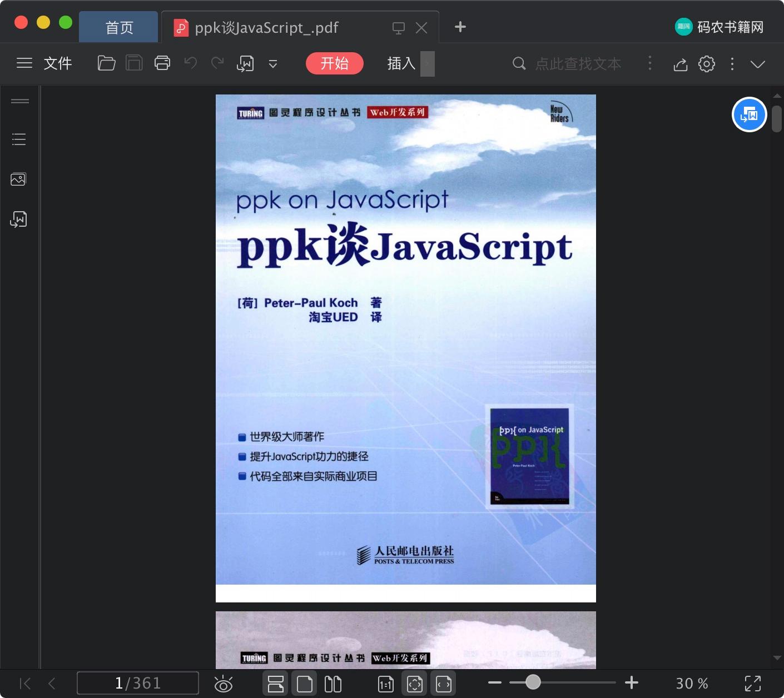Enter full screen mode
Screen dimensions: 784x698
pyautogui.click(x=753, y=684)
